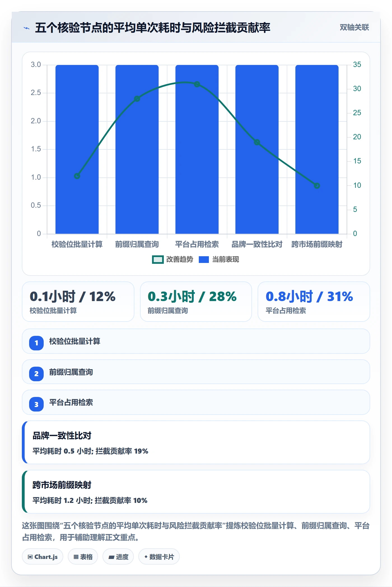The height and width of the screenshot is (587, 392).
Task: Click the 双轴关联 label in header
Action: 354,27
